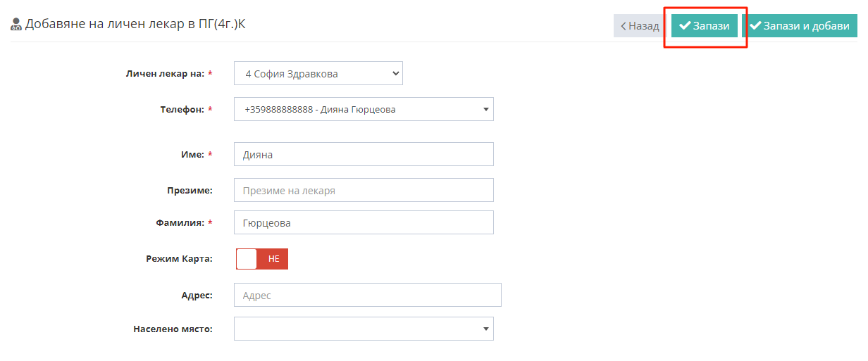Click the left chevron icon on Назад
This screenshot has height=361, width=868.
point(623,26)
